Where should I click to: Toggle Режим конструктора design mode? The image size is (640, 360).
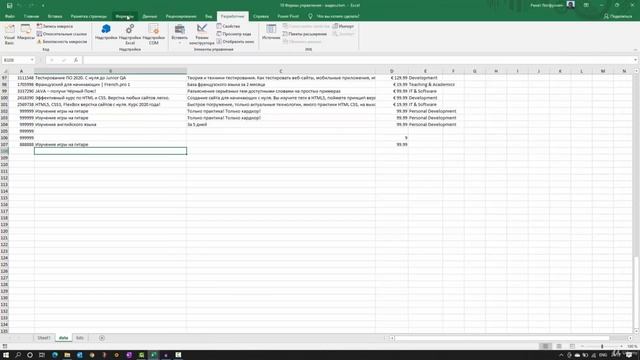click(x=202, y=34)
